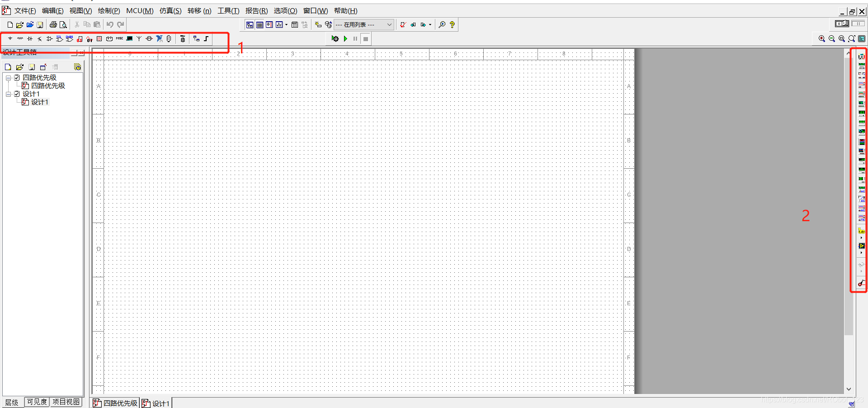The height and width of the screenshot is (408, 868).
Task: Open Multisim help question mark icon
Action: [452, 25]
